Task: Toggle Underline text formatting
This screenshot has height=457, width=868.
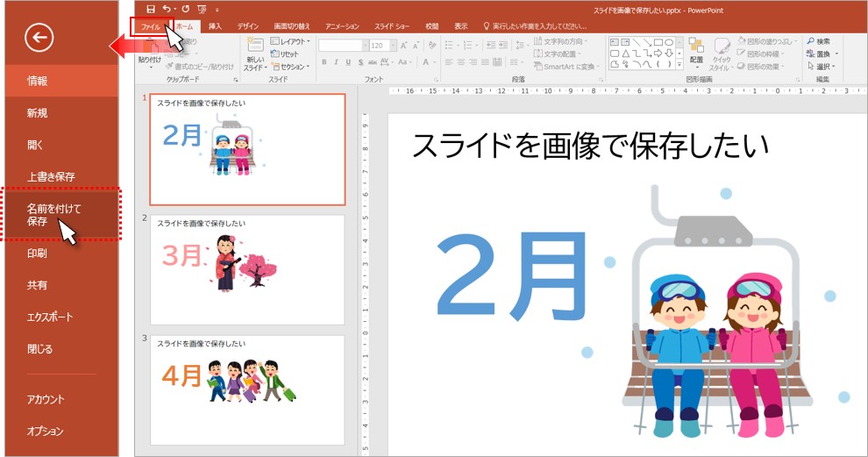Action: (348, 62)
